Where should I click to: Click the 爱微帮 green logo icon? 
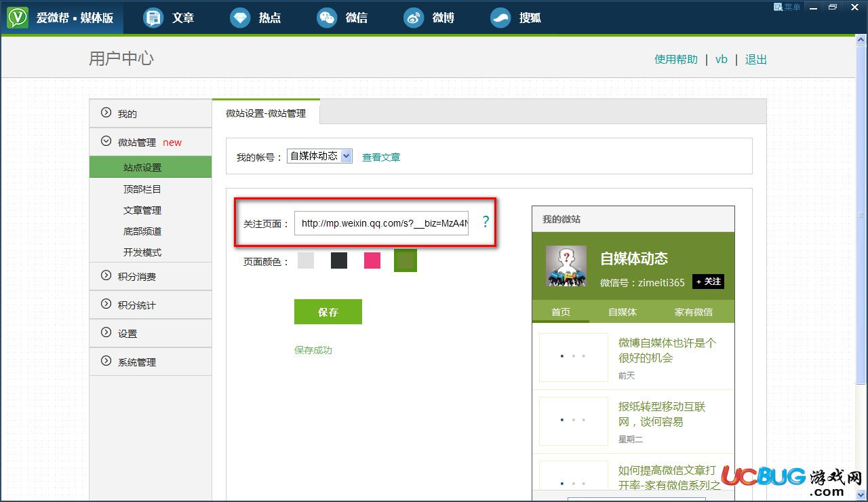click(x=18, y=18)
